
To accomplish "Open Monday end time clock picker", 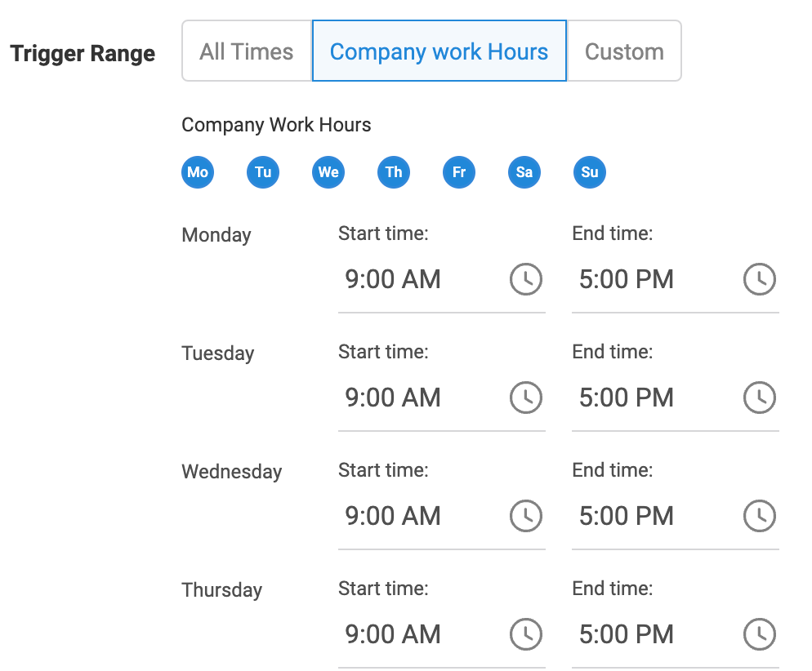I will [759, 279].
